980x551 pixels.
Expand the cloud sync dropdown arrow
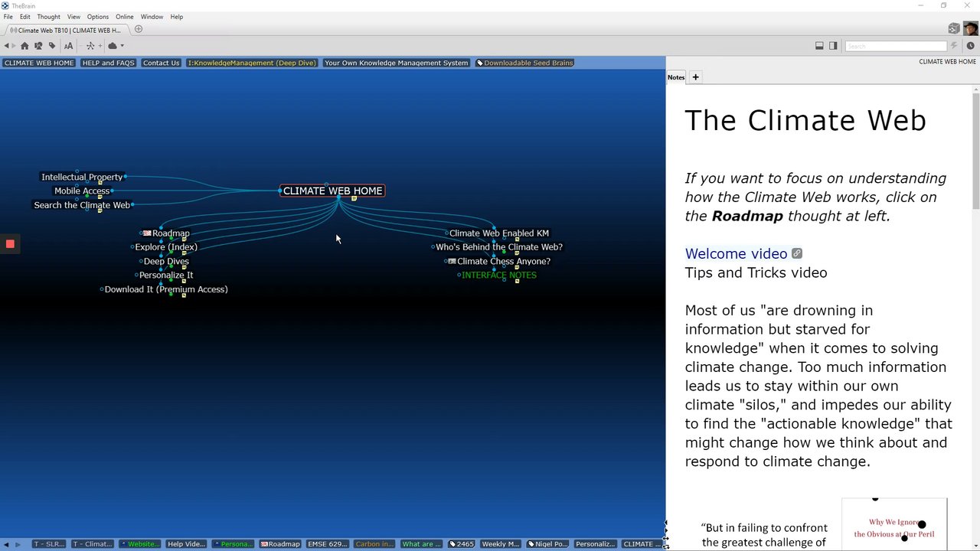(x=122, y=46)
